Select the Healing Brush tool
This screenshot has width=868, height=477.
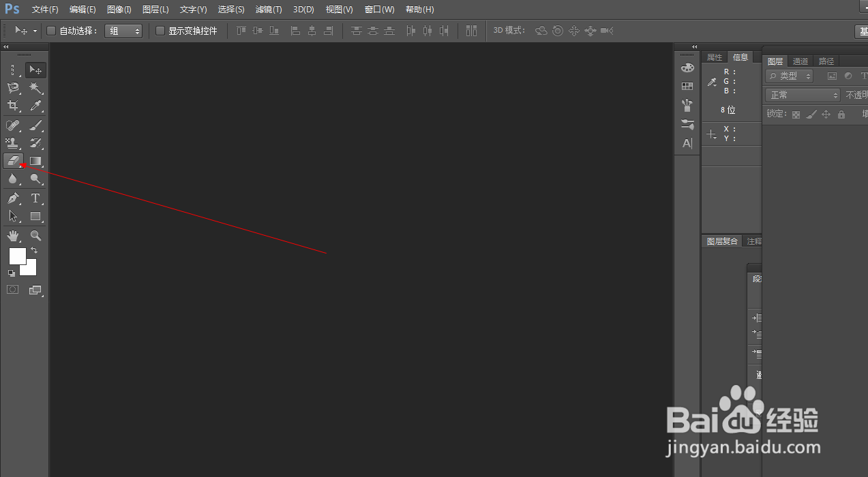click(x=12, y=125)
